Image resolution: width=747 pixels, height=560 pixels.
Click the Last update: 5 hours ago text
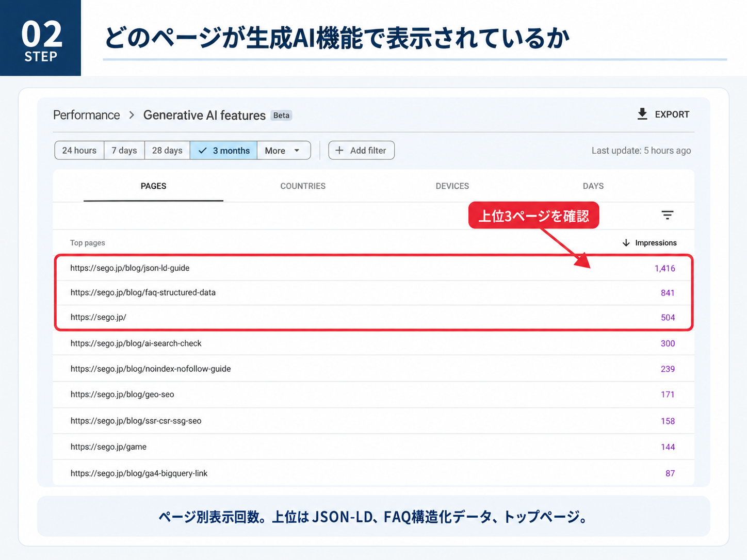pyautogui.click(x=641, y=151)
